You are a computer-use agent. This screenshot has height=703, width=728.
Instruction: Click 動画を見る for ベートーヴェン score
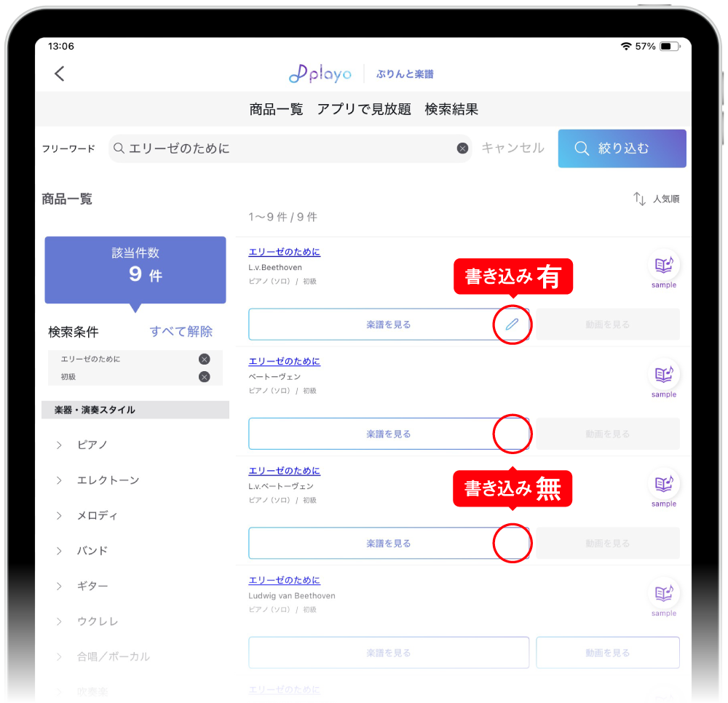[x=608, y=434]
